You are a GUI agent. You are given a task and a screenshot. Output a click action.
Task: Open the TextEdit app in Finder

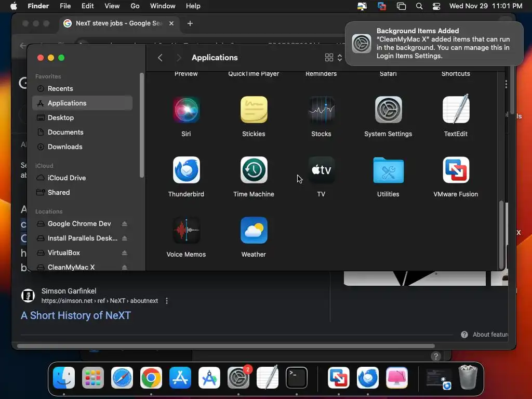tap(456, 109)
